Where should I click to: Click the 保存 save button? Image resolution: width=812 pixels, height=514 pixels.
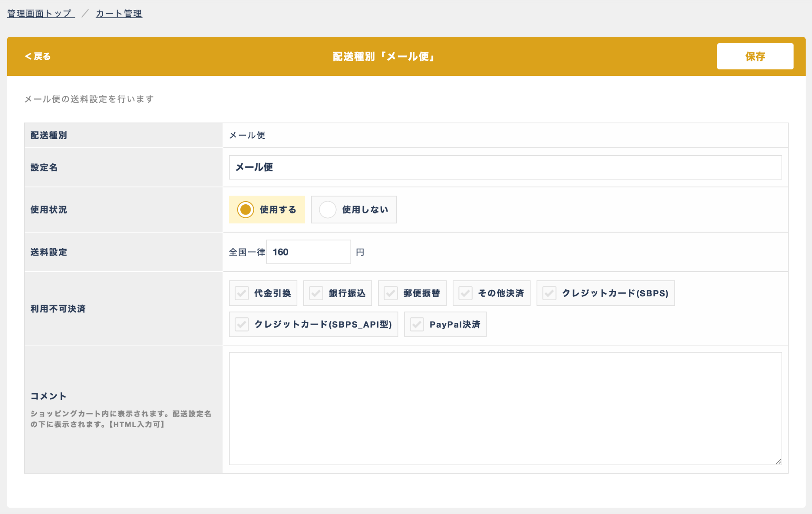tap(755, 56)
